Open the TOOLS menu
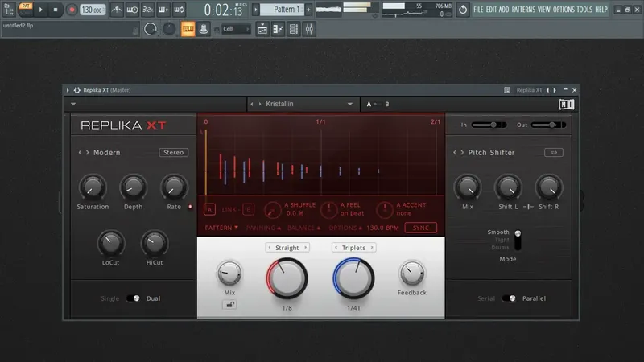644x362 pixels. pos(584,10)
